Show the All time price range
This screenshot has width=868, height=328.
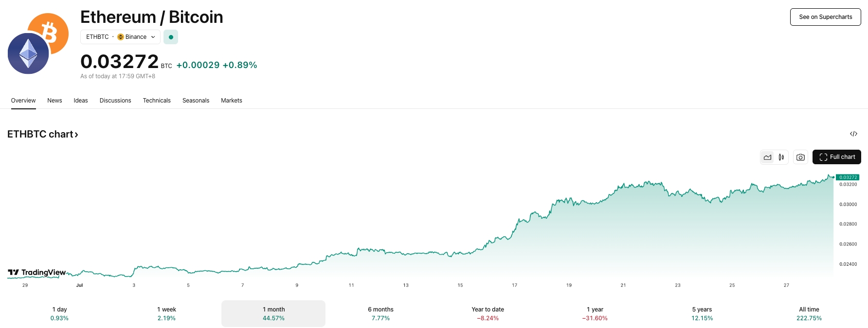click(809, 313)
